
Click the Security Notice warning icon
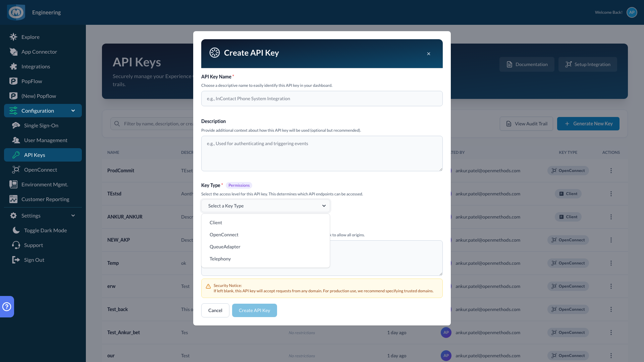208,286
